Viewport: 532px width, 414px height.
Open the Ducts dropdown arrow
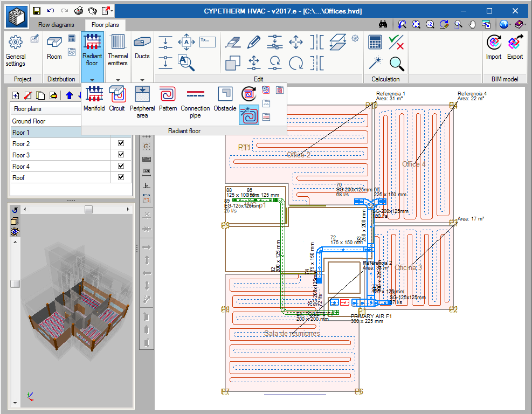pyautogui.click(x=142, y=79)
